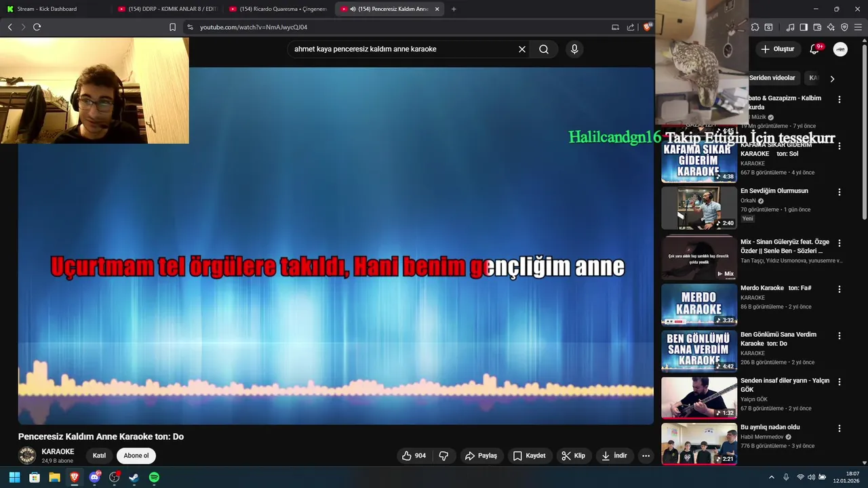
Task: Open the Windows Start menu
Action: tap(14, 477)
